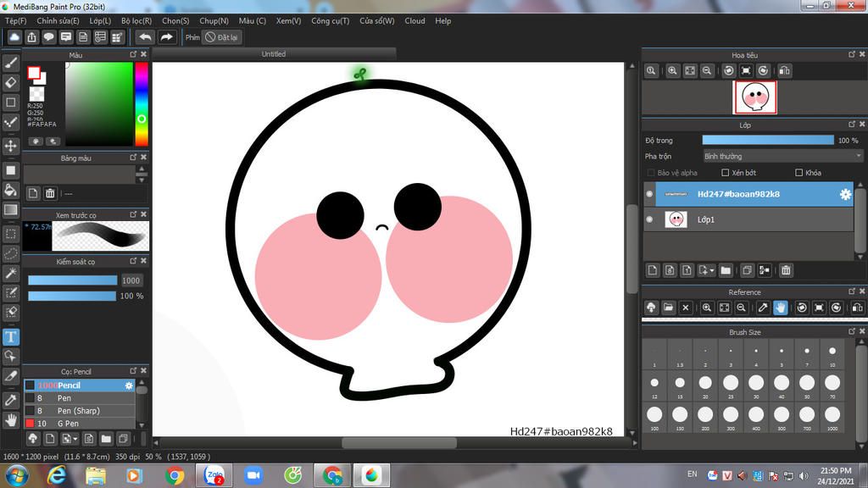Flip the view in the Hoa tiêu panel

tap(784, 71)
